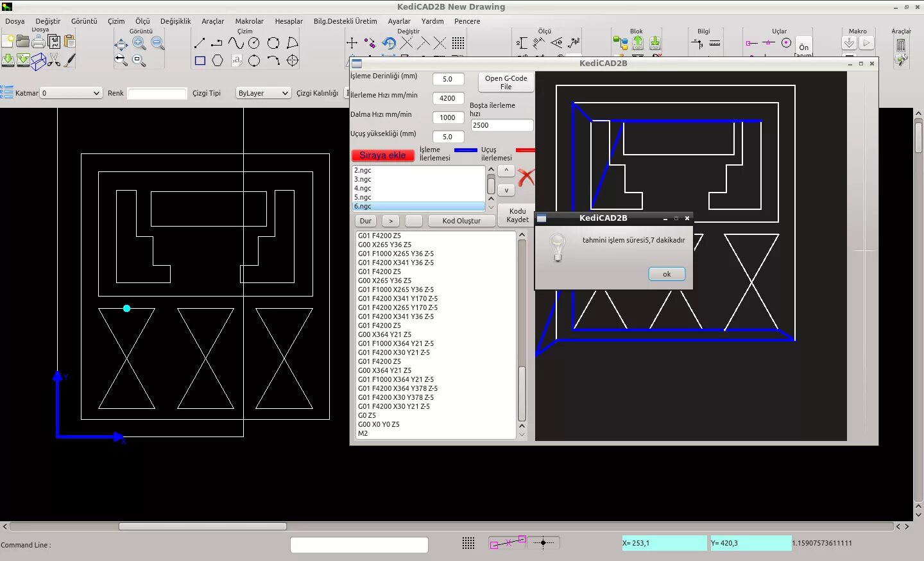Click the ruler measure distance icon
The width and height of the screenshot is (924, 561).
coord(714,44)
